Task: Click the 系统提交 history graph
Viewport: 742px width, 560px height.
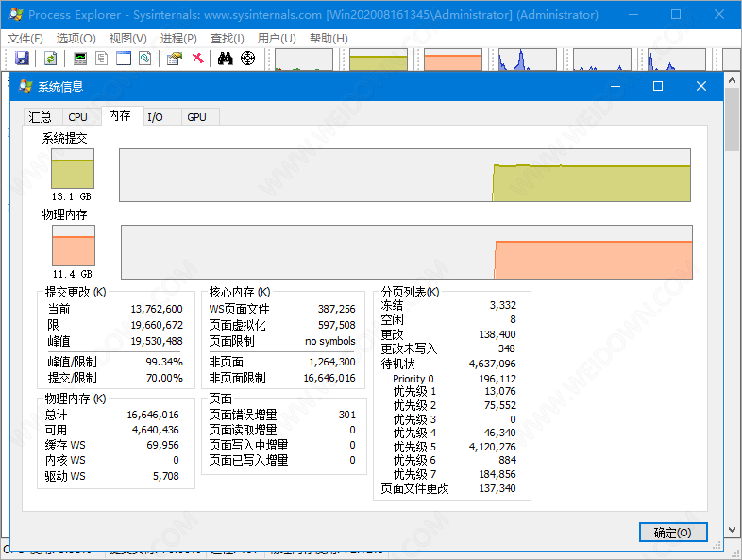Action: [405, 175]
